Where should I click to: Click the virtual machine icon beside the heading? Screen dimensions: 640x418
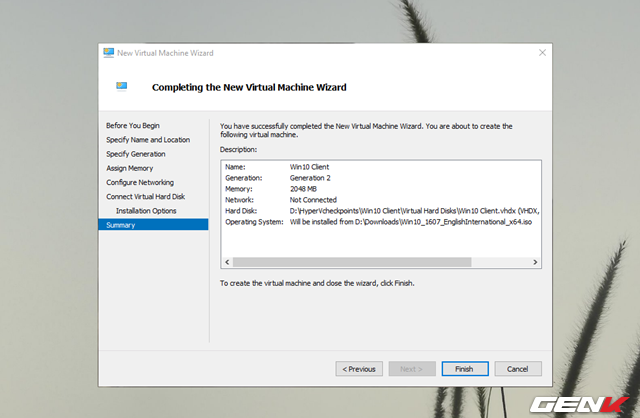click(122, 86)
